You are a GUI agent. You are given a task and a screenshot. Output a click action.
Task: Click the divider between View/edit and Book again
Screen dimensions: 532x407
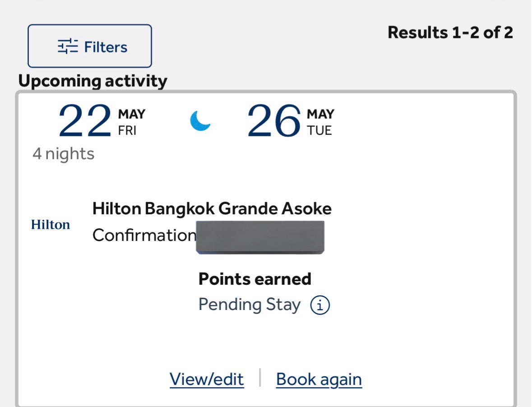pyautogui.click(x=260, y=378)
